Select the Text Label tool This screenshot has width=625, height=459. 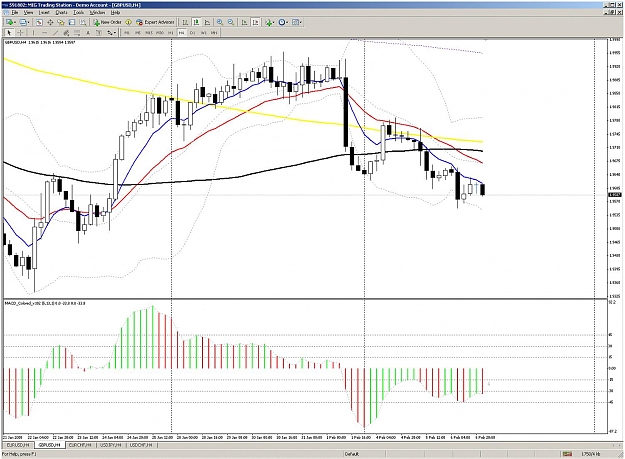98,33
